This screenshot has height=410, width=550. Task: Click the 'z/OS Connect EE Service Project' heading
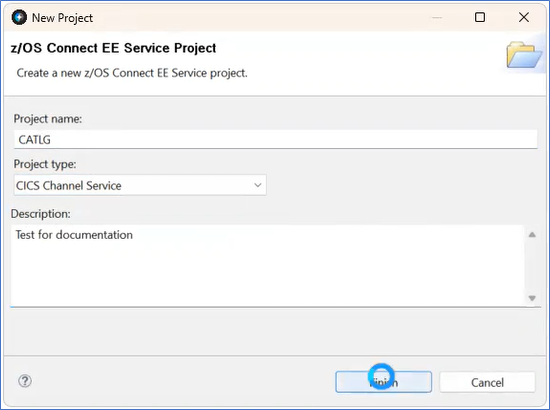[x=113, y=48]
